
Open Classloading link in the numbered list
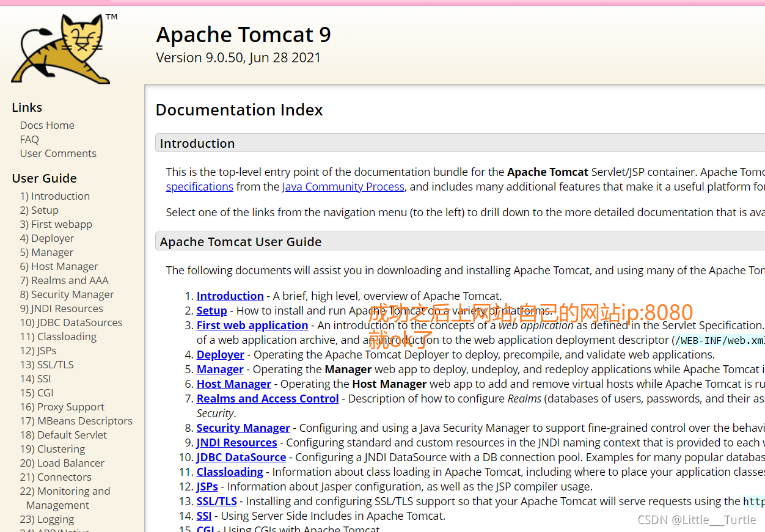[x=230, y=472]
